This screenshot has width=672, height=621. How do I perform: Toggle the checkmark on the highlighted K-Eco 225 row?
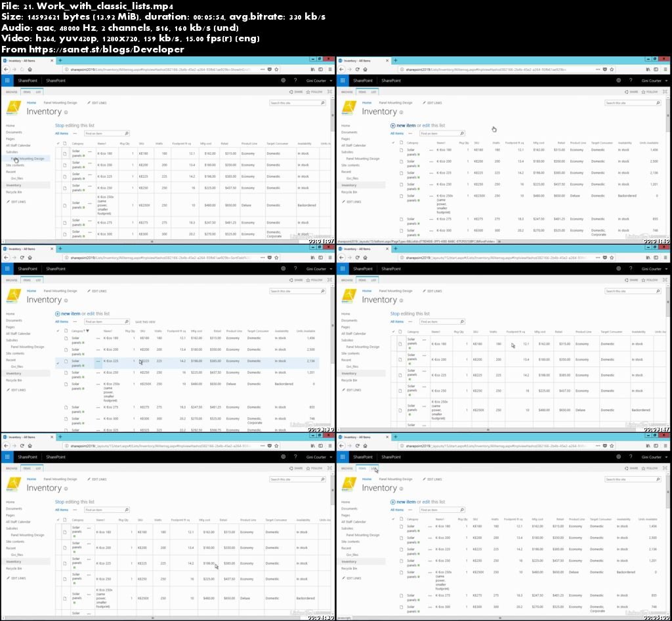point(58,363)
